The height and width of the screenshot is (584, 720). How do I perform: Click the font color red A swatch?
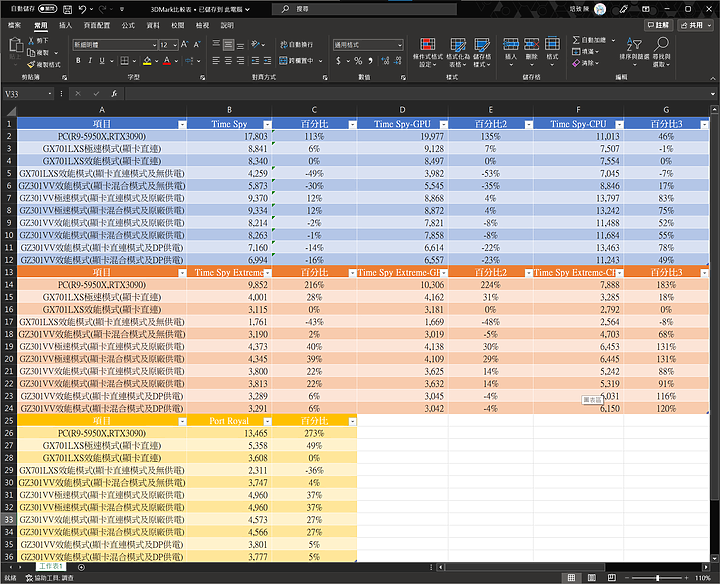coord(167,61)
